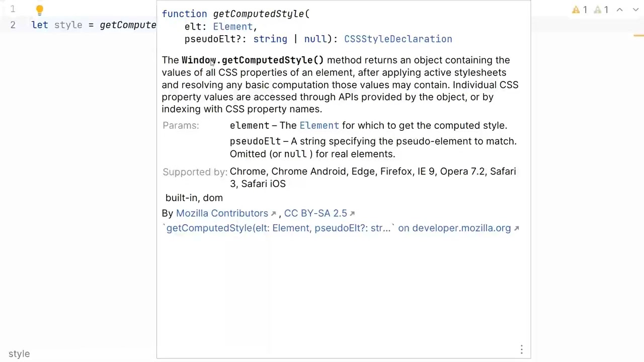Screen dimensions: 644x362
Task: Click external arrow beside CC BY-SA 2.5
Action: pos(352,214)
